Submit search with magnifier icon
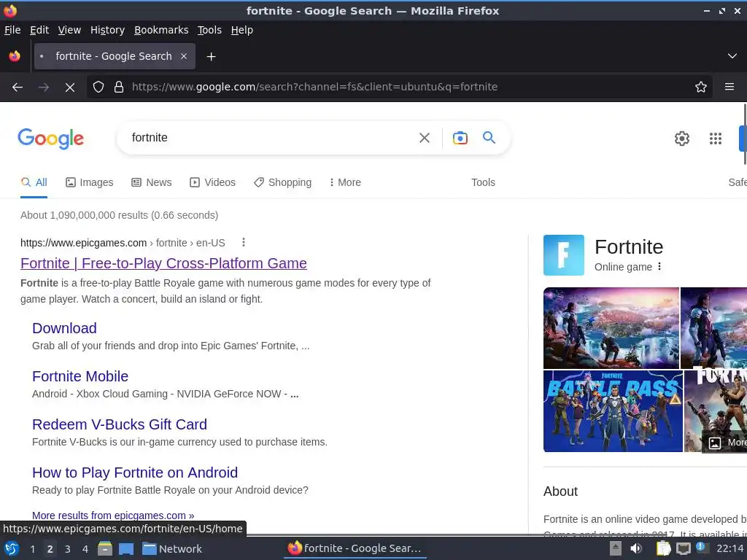Image resolution: width=747 pixels, height=560 pixels. tap(489, 138)
